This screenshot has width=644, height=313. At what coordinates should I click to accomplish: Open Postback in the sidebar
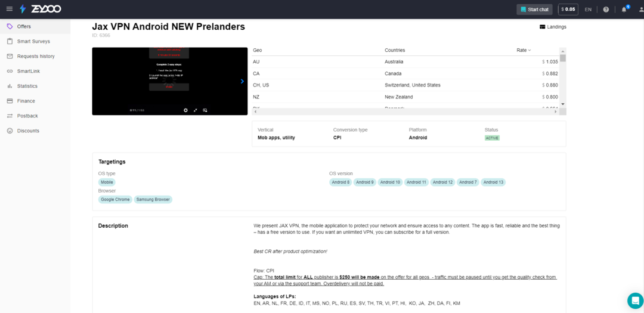coord(35,116)
